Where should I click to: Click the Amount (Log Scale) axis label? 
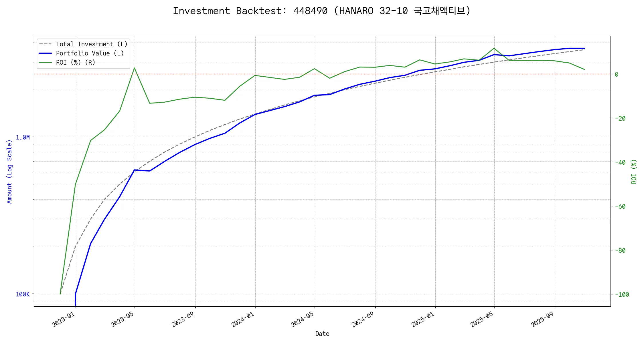click(x=9, y=171)
